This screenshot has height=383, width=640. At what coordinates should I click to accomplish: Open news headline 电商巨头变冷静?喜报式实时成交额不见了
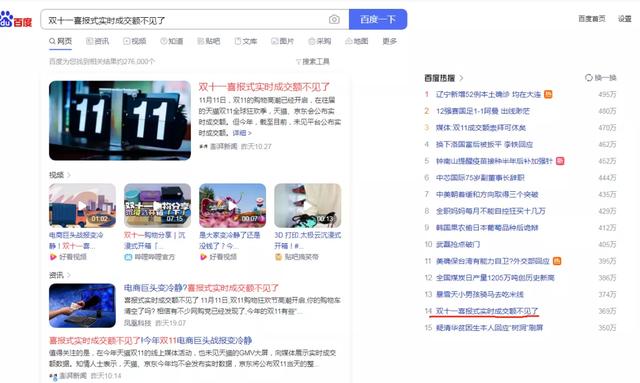[201, 288]
